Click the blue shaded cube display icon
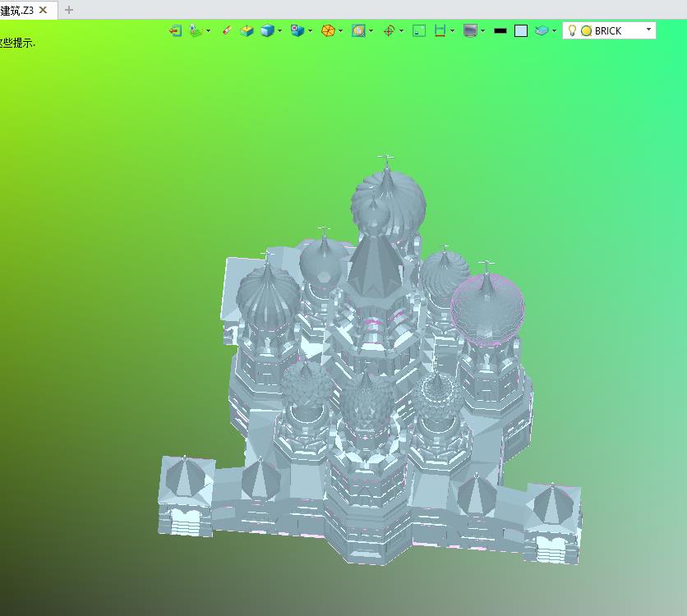This screenshot has width=687, height=616. (267, 30)
